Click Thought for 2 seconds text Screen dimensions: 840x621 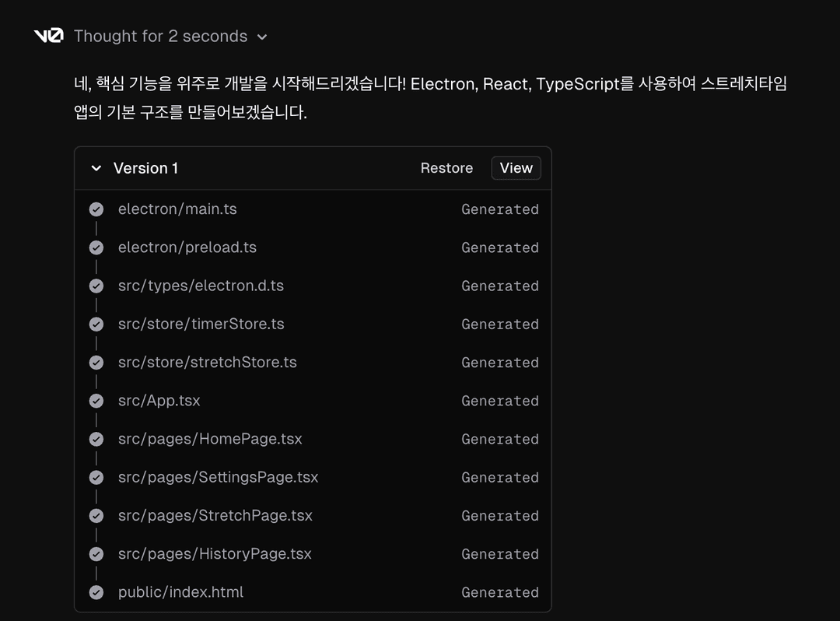[x=160, y=37]
